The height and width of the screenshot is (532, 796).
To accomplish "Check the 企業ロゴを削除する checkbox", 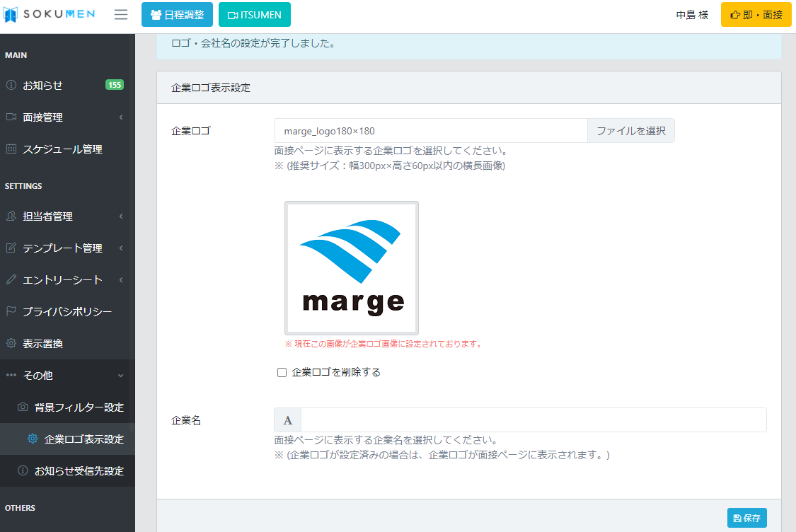I will (282, 373).
